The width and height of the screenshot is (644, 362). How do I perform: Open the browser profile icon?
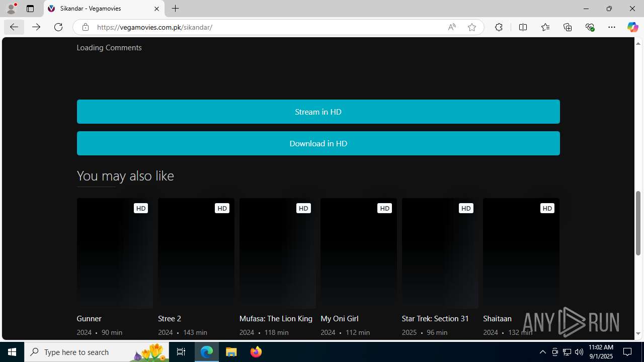click(x=11, y=9)
